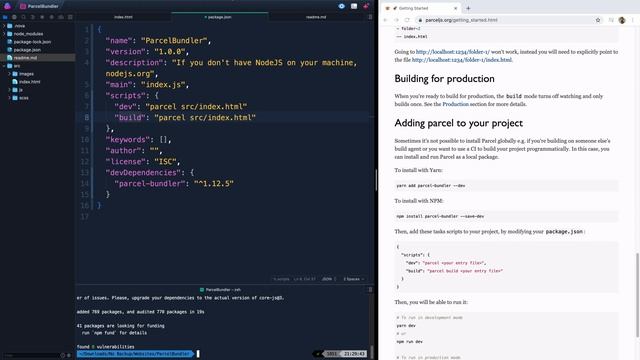Open the browser profile avatar
The image size is (640, 360).
tap(622, 20)
